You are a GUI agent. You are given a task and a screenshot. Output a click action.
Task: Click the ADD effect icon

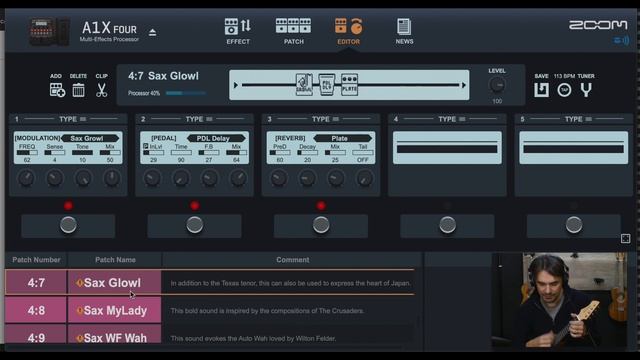click(x=57, y=90)
